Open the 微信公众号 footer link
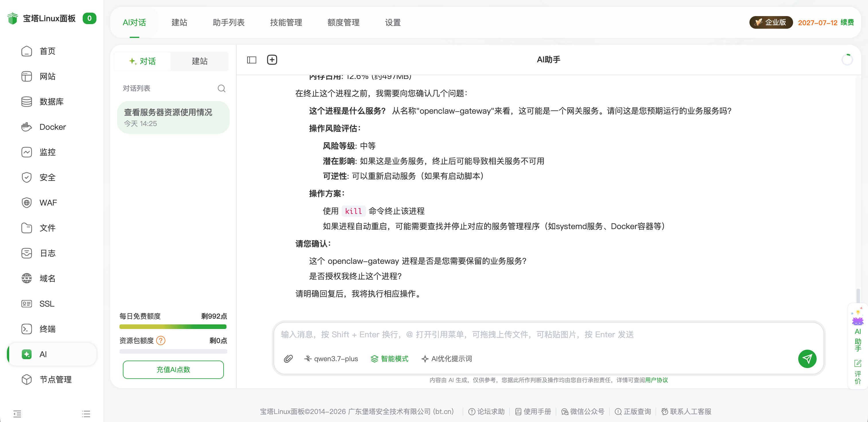The height and width of the screenshot is (422, 868). (x=583, y=412)
